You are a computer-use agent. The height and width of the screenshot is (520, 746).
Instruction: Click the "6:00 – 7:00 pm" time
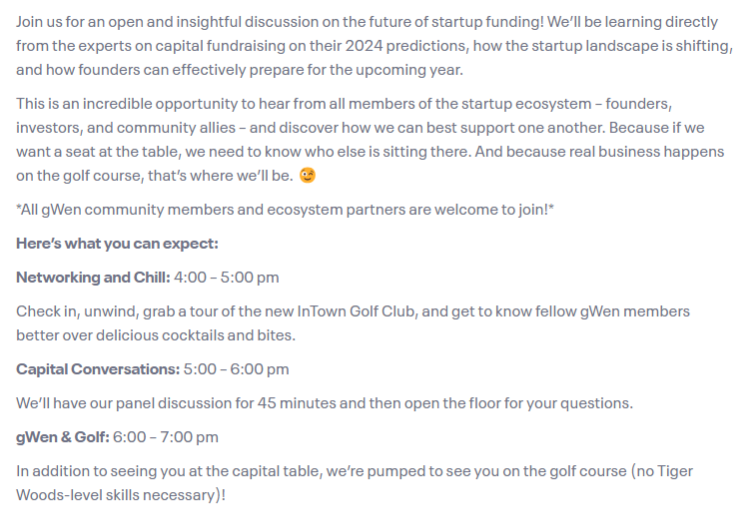166,437
